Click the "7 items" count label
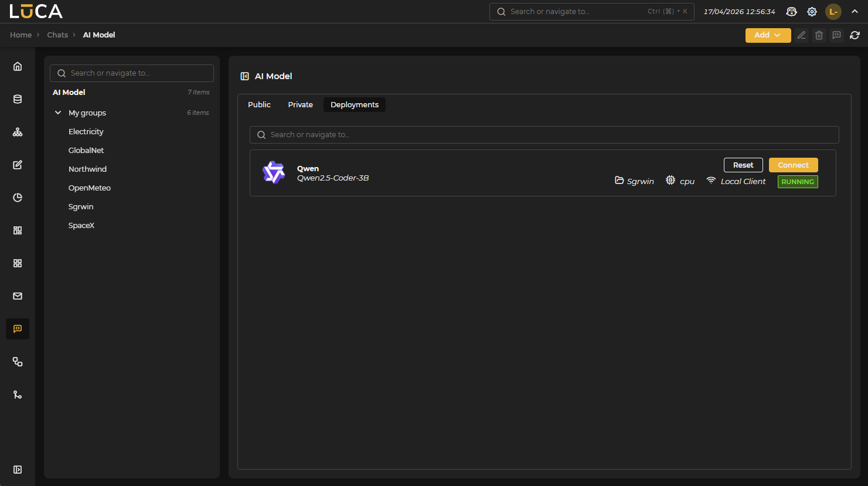Viewport: 868px width, 486px height. 199,93
